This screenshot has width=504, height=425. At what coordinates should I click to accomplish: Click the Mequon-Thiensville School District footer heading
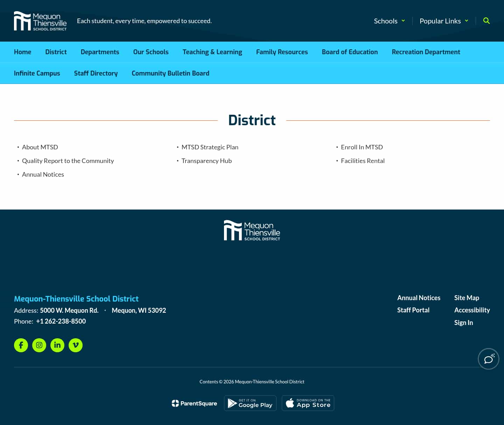tap(76, 299)
